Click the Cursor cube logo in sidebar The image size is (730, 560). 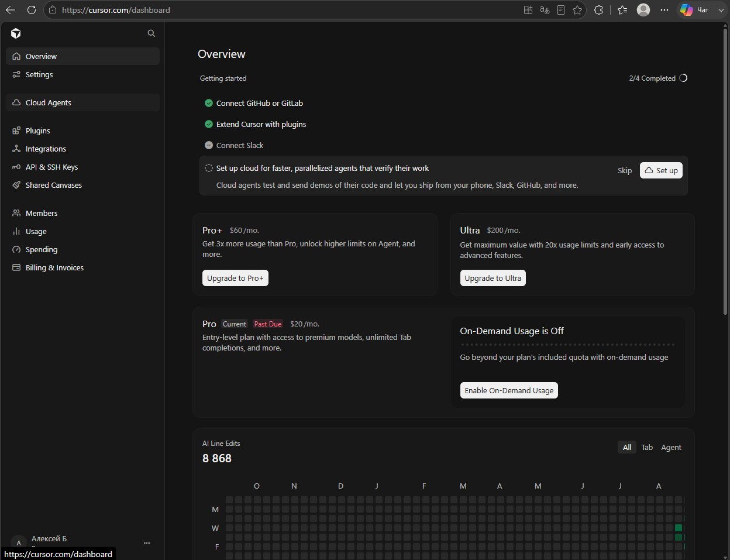click(x=16, y=33)
